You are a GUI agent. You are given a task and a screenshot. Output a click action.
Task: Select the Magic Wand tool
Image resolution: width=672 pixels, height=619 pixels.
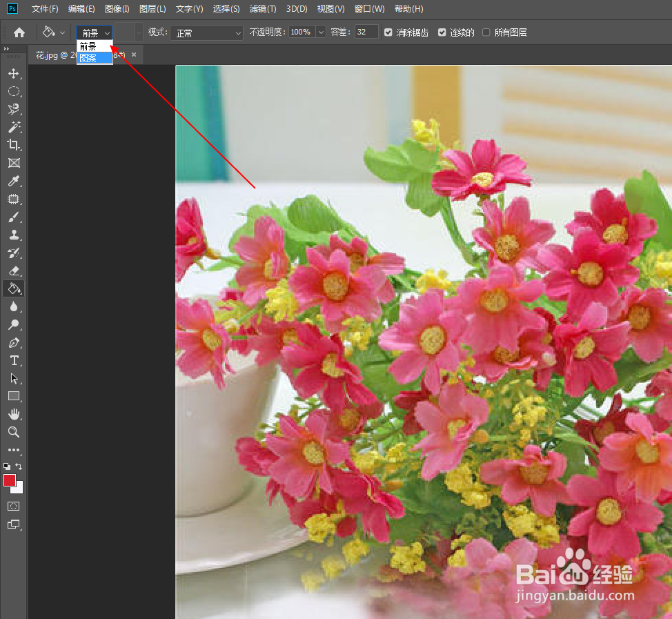coord(14,127)
